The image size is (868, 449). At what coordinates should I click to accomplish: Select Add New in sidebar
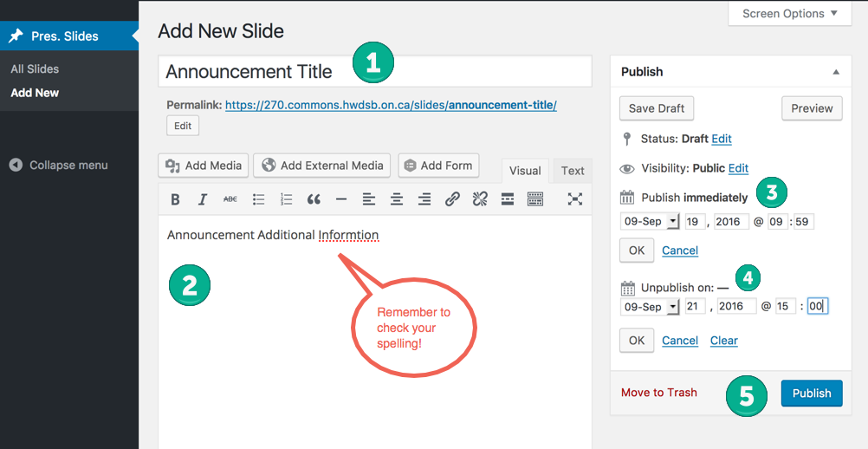point(35,93)
